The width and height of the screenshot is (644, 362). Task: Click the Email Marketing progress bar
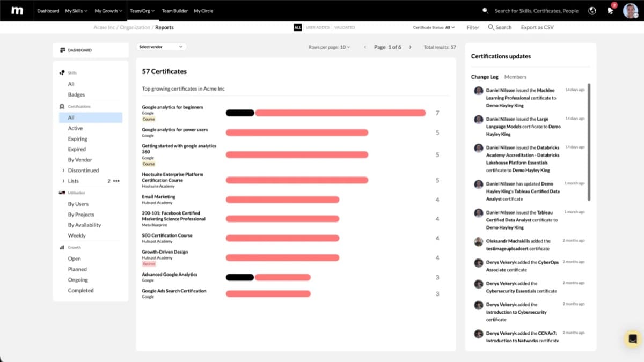[283, 200]
